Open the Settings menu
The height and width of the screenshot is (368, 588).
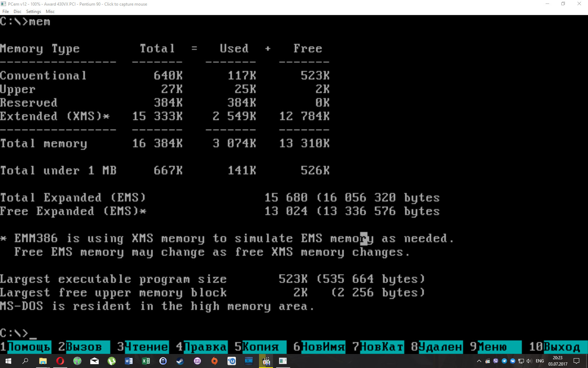click(x=34, y=12)
